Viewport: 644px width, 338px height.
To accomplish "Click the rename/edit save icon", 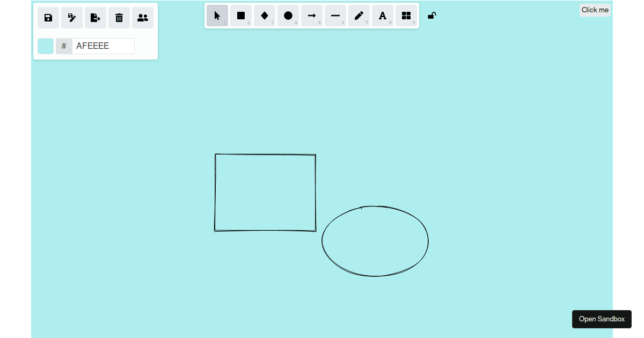I will [x=71, y=18].
